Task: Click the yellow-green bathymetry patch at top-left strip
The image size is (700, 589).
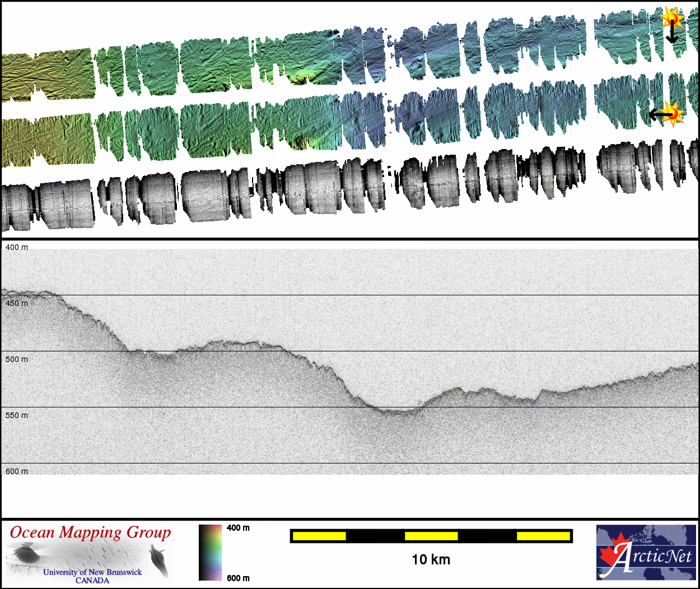Action: click(x=48, y=74)
